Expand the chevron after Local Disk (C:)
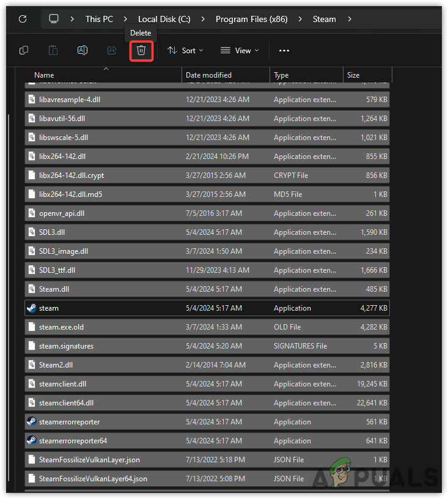Viewport: 448px width, 499px height. coord(203,19)
